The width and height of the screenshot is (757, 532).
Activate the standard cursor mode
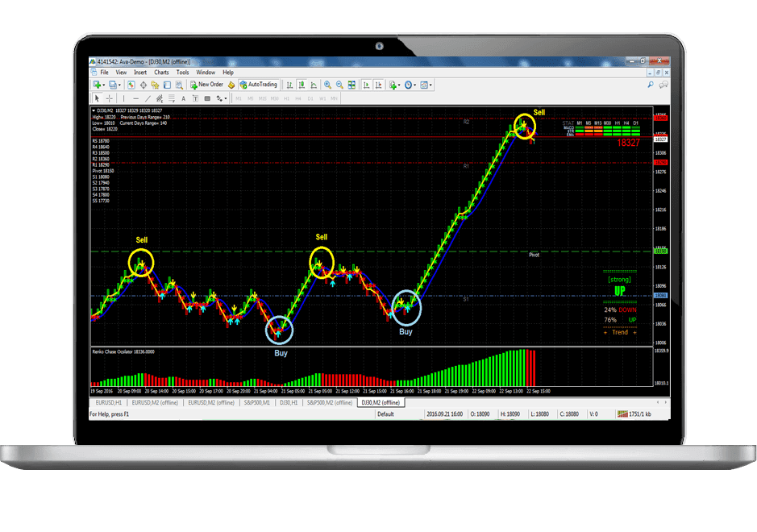coord(97,98)
